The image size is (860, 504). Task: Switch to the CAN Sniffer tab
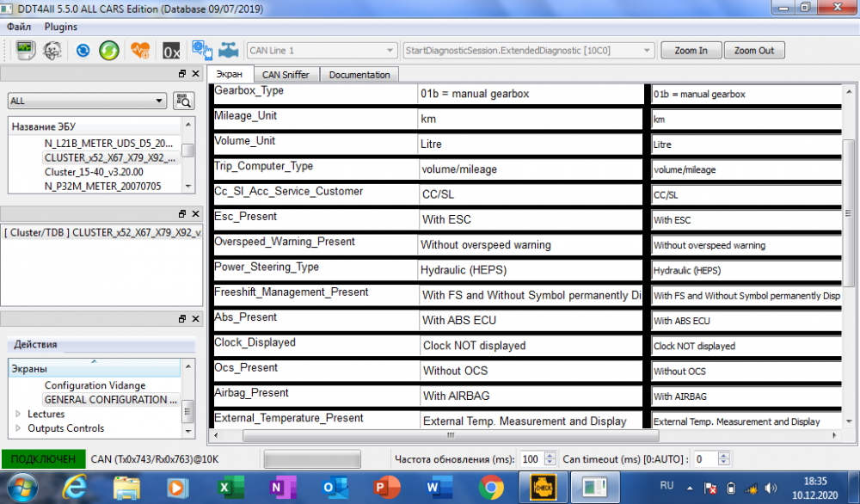(286, 75)
